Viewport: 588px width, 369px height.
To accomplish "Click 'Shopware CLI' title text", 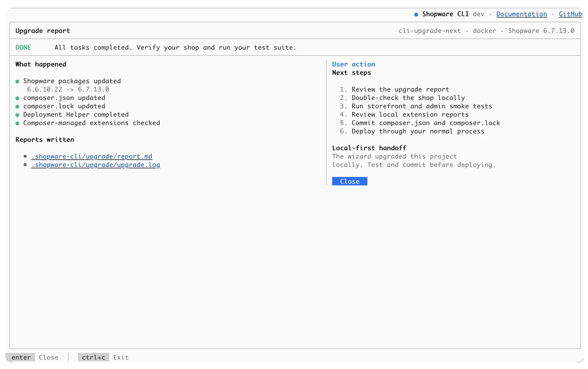I will tap(445, 14).
